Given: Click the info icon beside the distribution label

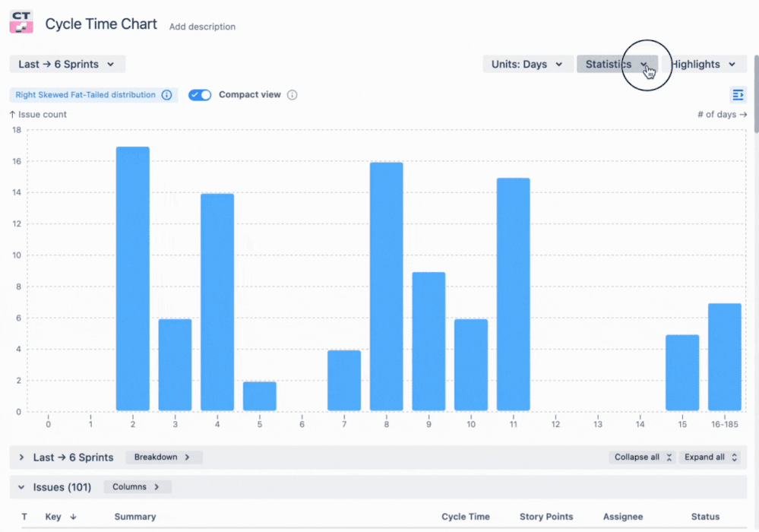Looking at the screenshot, I should pos(166,94).
